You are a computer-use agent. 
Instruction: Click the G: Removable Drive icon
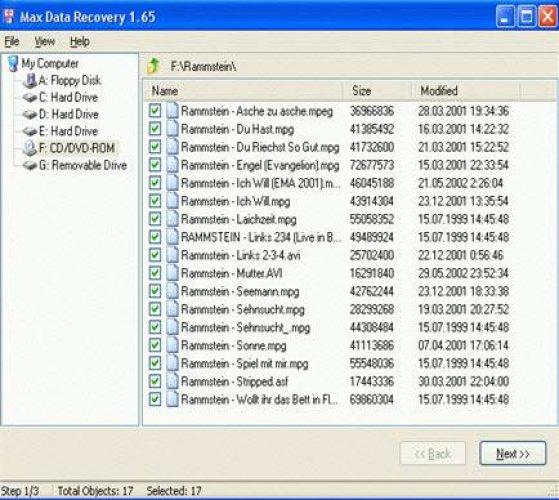[30, 165]
